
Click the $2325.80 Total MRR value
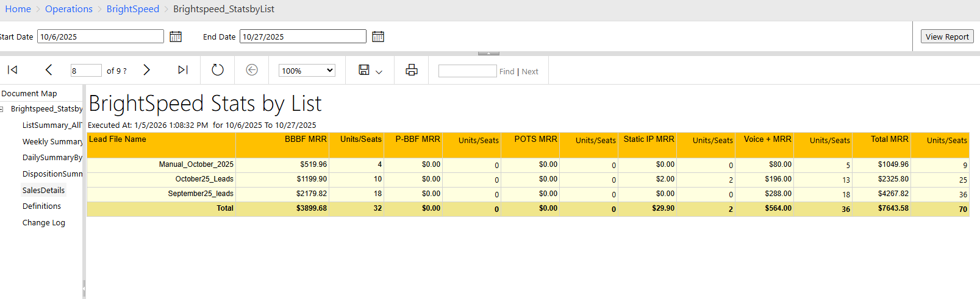click(x=893, y=179)
